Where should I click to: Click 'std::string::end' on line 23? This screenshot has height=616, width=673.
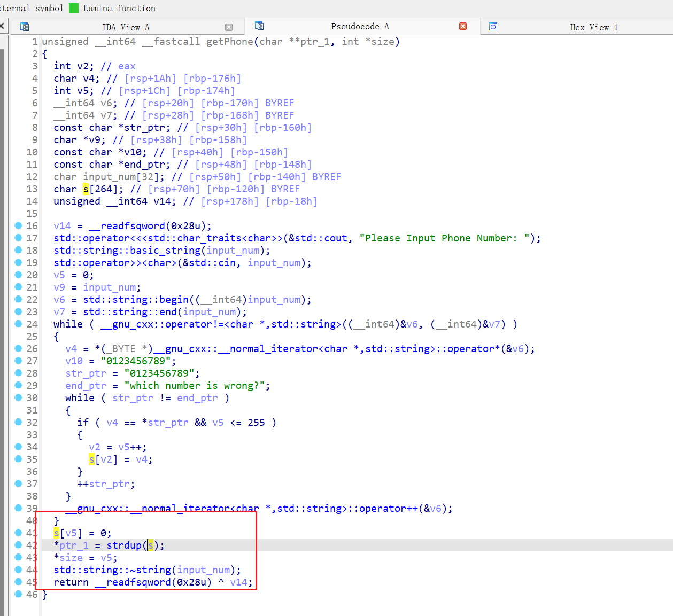click(130, 312)
